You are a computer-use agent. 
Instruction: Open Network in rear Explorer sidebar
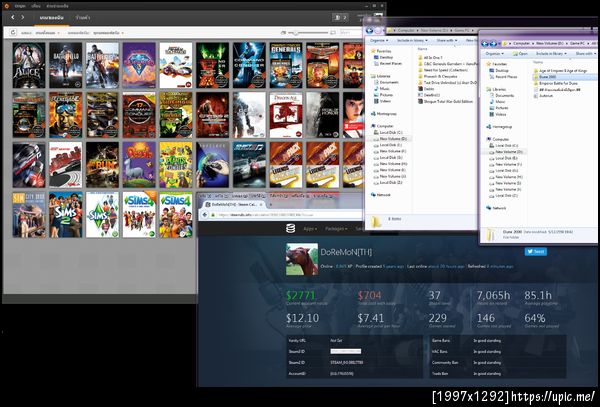click(380, 195)
